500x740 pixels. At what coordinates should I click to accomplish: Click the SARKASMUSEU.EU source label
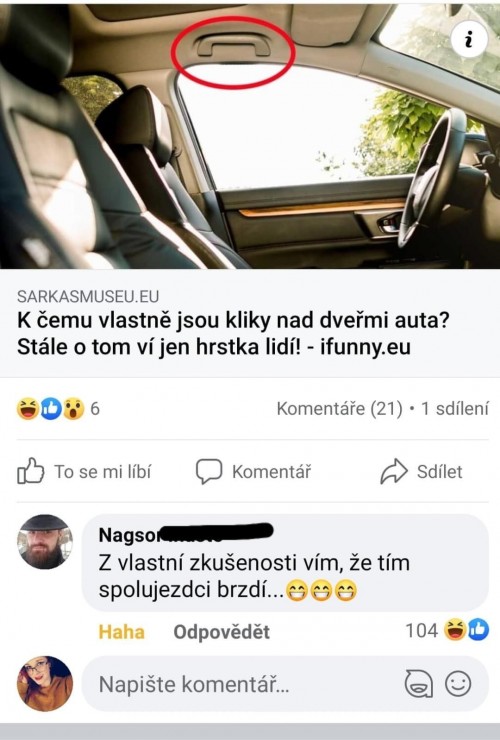point(88,296)
